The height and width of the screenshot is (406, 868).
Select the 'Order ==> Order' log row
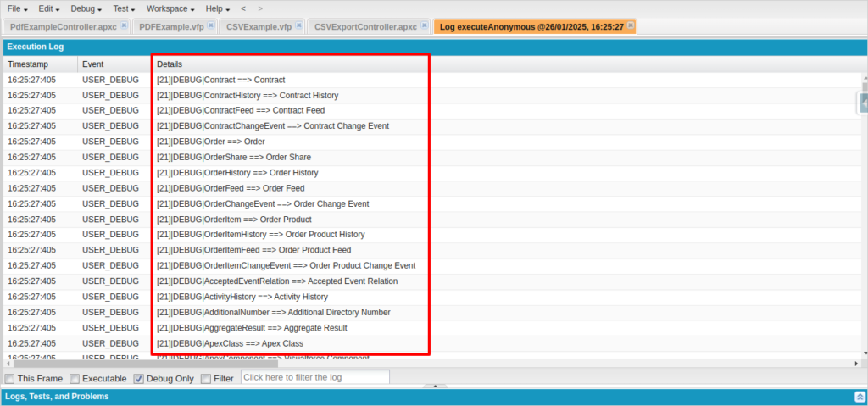(432, 142)
